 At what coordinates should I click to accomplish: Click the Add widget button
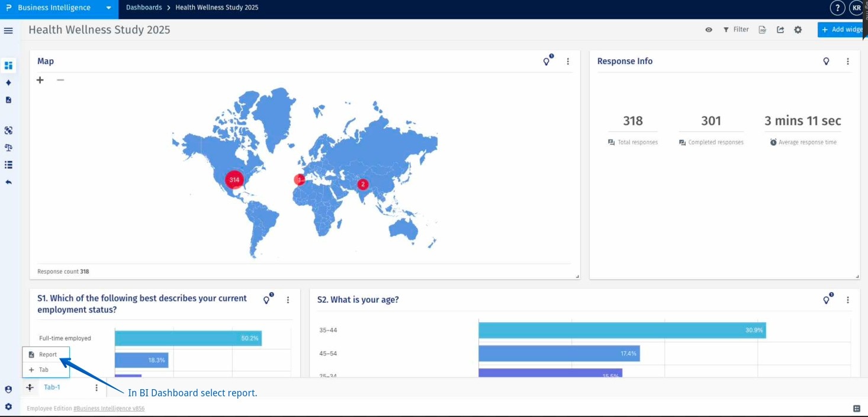pyautogui.click(x=841, y=29)
